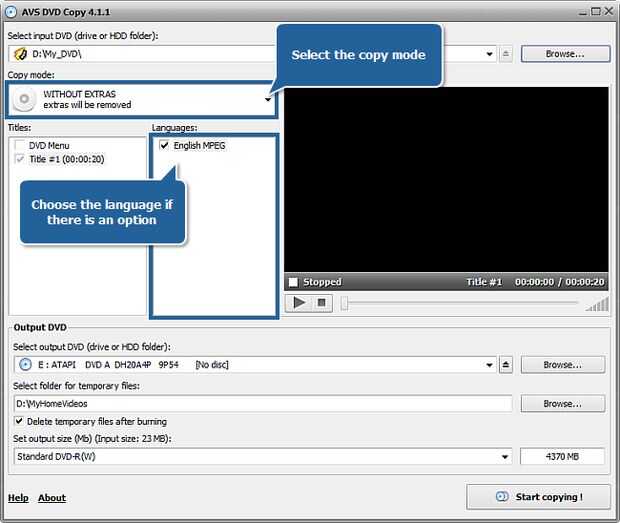Open the About link
The height and width of the screenshot is (523, 620).
click(x=52, y=498)
